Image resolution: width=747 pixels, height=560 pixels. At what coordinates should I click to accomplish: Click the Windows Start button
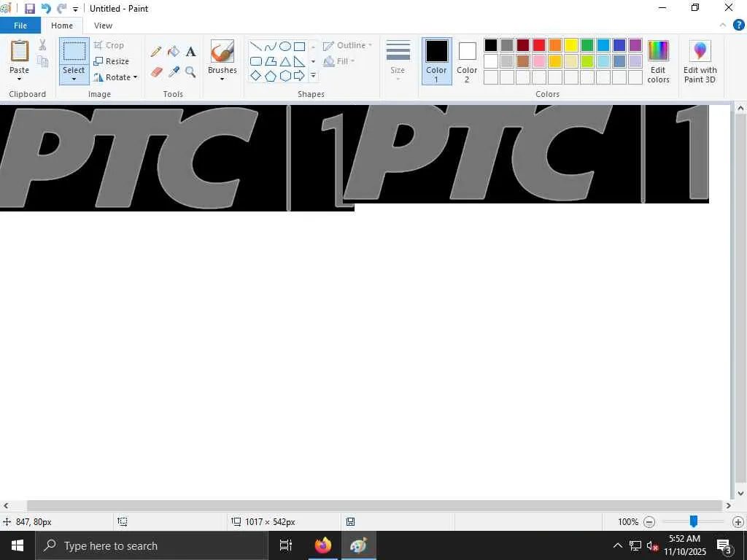(x=18, y=545)
